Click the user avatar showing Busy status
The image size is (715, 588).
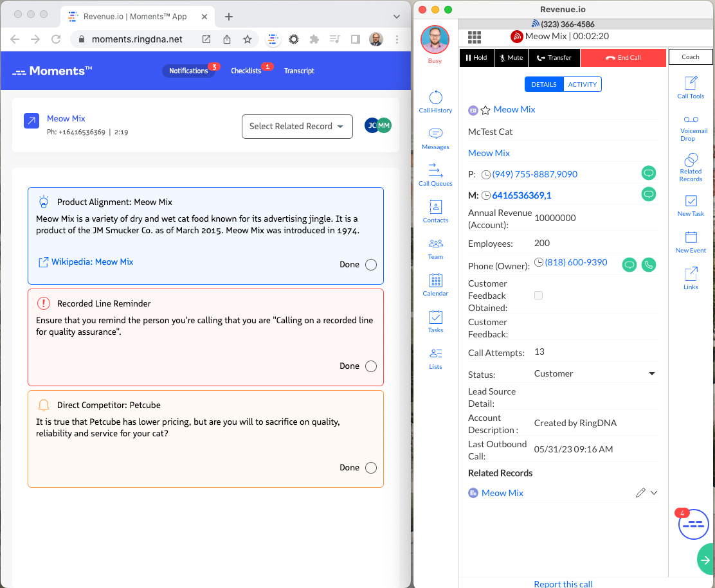pyautogui.click(x=435, y=40)
